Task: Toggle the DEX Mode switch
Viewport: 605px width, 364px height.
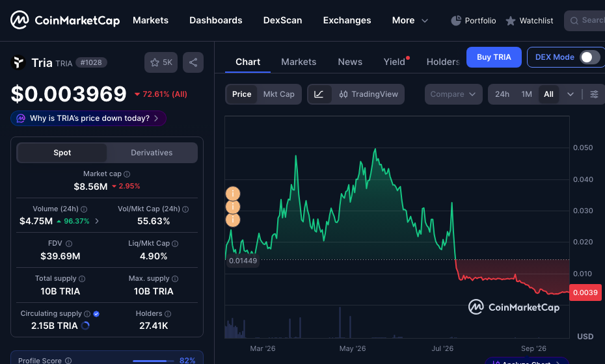Action: click(x=590, y=57)
